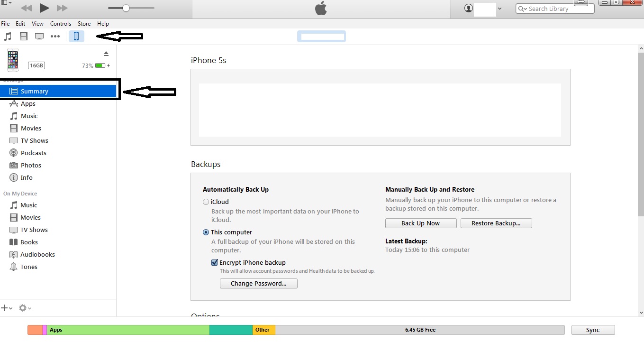Open TV Shows under On My Device
The height and width of the screenshot is (343, 644).
[x=34, y=230]
